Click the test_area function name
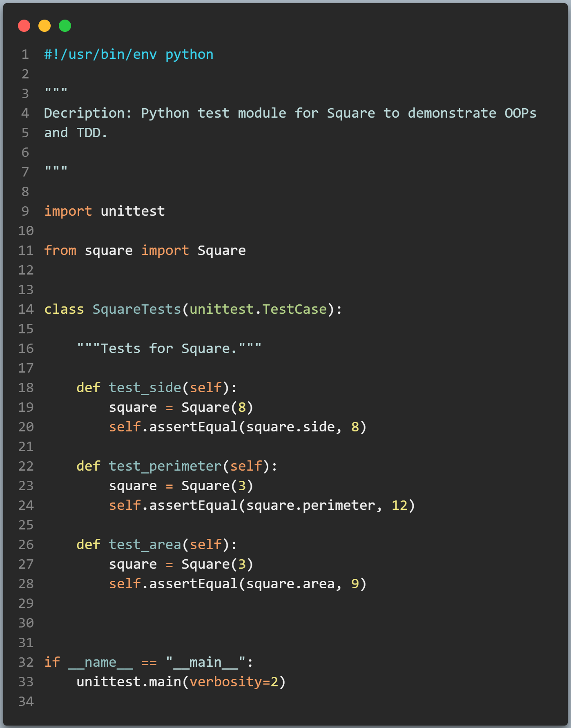Image resolution: width=571 pixels, height=728 pixels. pyautogui.click(x=145, y=545)
